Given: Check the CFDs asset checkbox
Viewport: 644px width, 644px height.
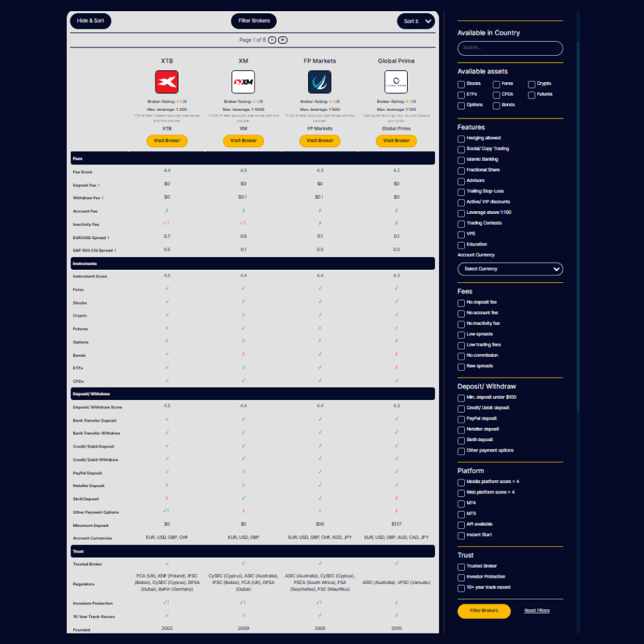Looking at the screenshot, I should coord(496,95).
